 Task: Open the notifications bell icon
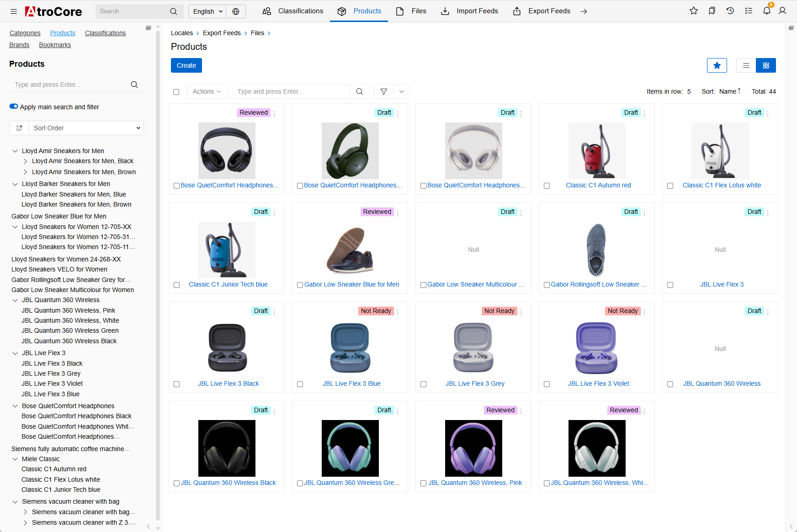pyautogui.click(x=767, y=11)
